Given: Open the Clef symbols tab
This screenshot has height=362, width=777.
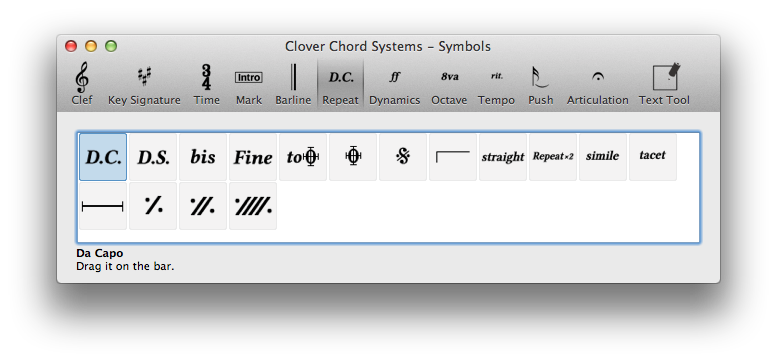Looking at the screenshot, I should 82,84.
